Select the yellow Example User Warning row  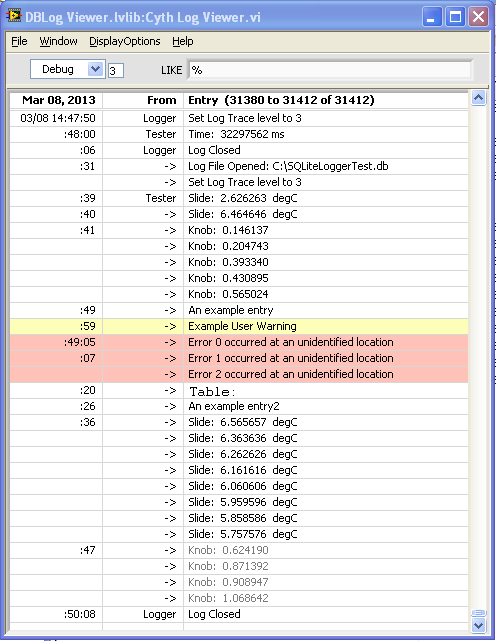pyautogui.click(x=239, y=326)
